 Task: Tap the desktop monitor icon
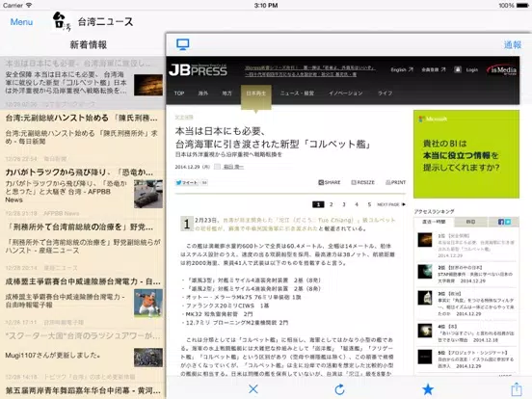(182, 44)
